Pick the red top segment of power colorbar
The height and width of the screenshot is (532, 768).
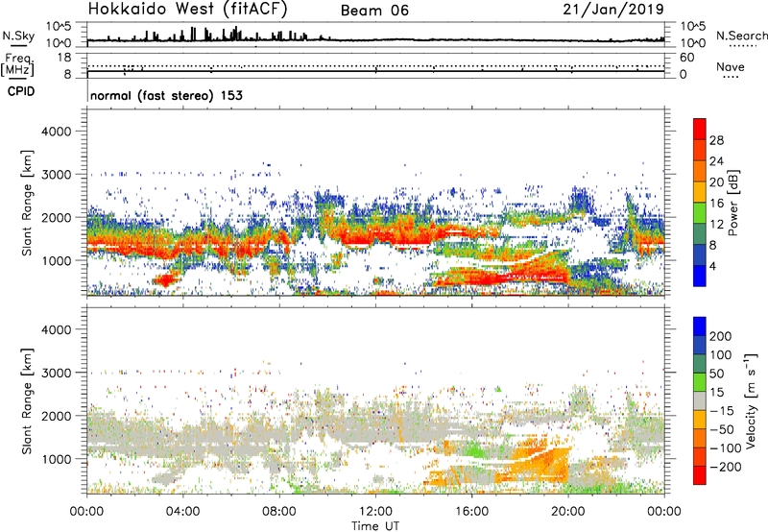tap(700, 130)
